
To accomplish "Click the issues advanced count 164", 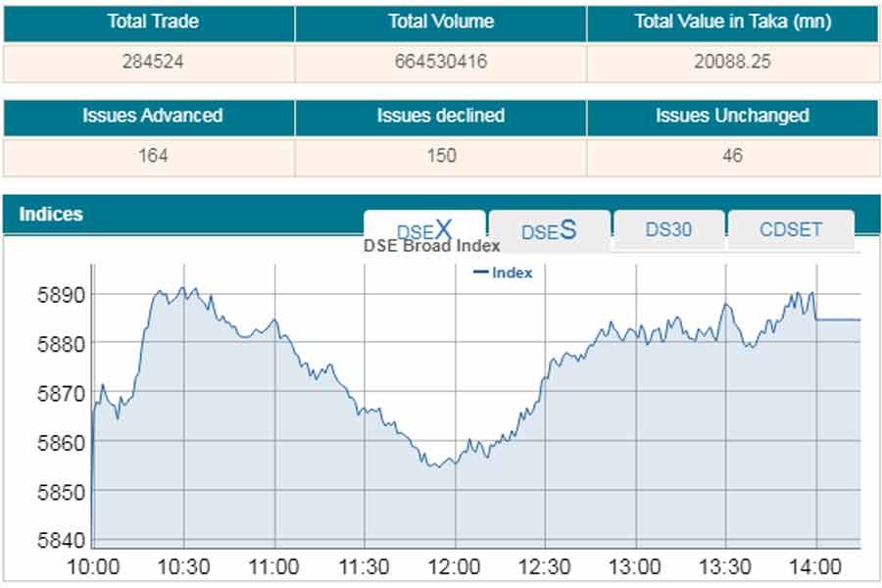I will (x=152, y=155).
